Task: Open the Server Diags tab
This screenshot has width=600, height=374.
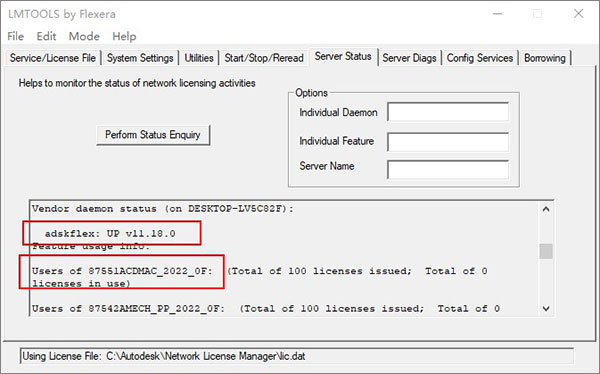Action: coord(409,58)
